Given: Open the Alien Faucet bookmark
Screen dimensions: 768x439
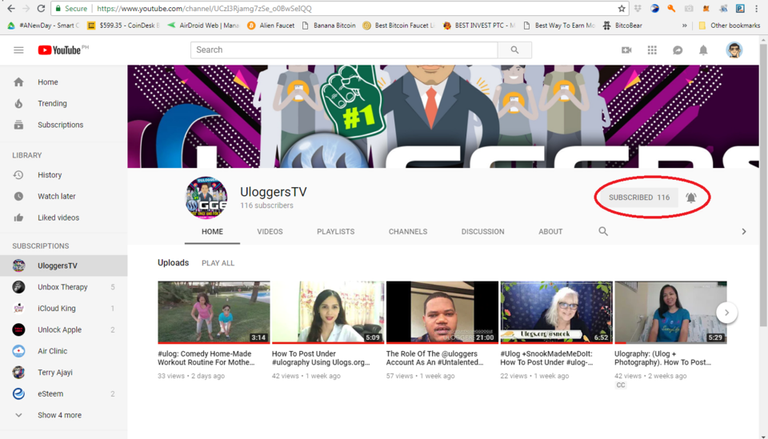Looking at the screenshot, I should [x=271, y=25].
